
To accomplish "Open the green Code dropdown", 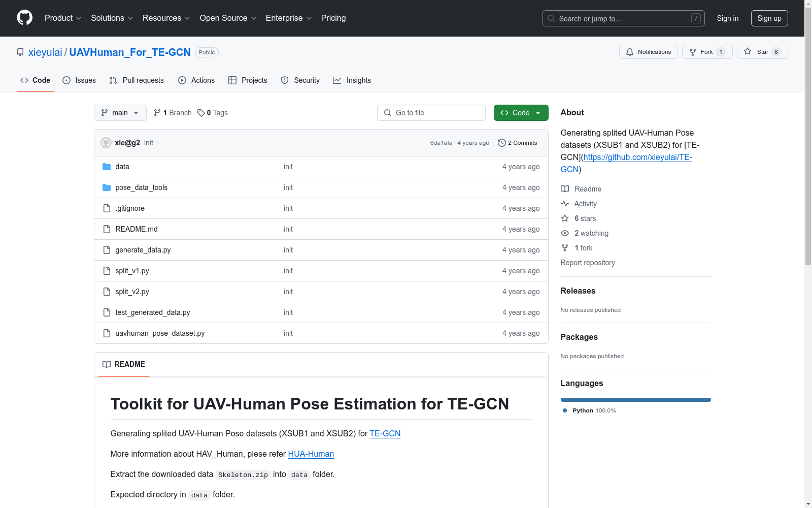I will point(521,113).
